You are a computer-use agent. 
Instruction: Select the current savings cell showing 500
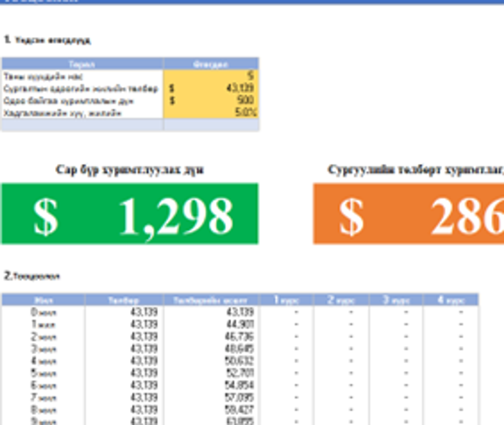tap(211, 100)
